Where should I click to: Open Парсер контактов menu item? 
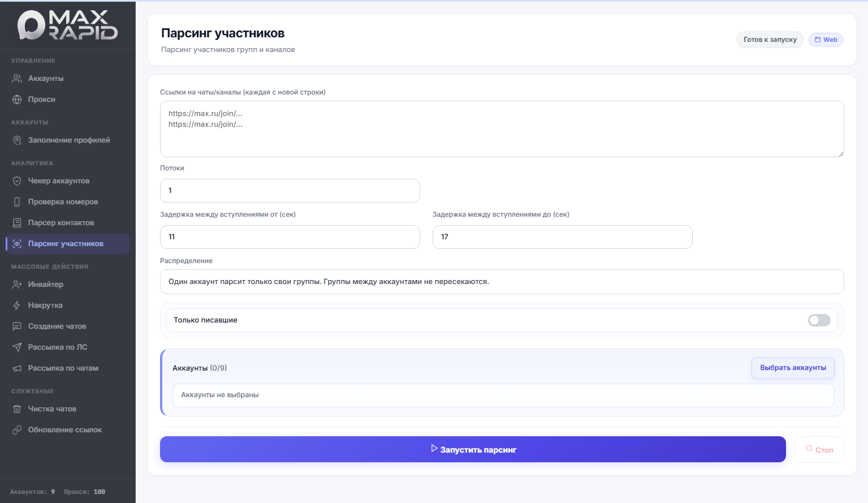pyautogui.click(x=61, y=223)
